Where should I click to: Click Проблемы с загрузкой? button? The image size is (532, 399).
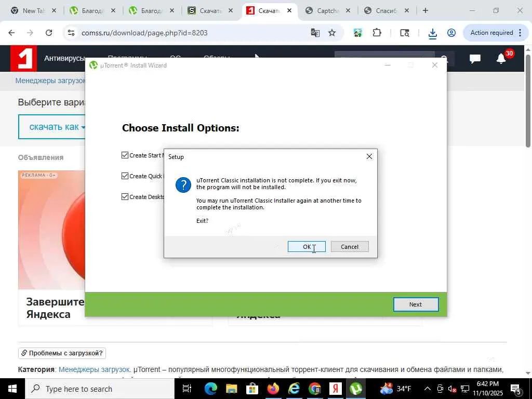tap(62, 353)
